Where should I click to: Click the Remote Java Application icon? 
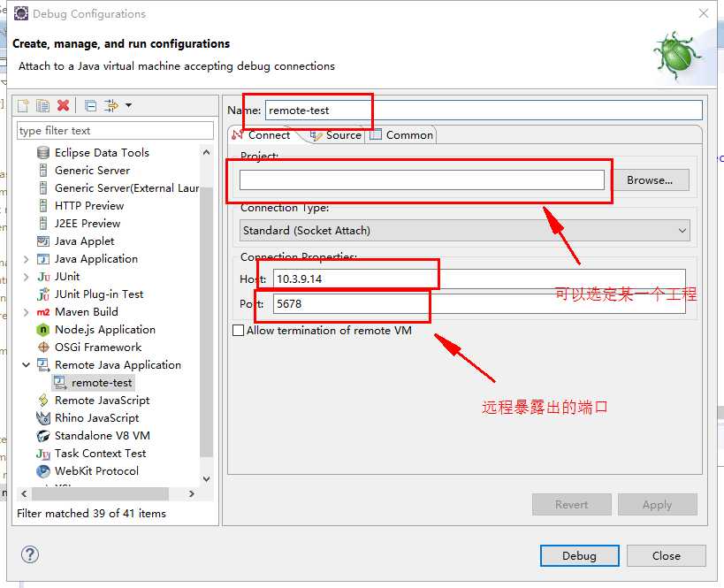(x=43, y=365)
